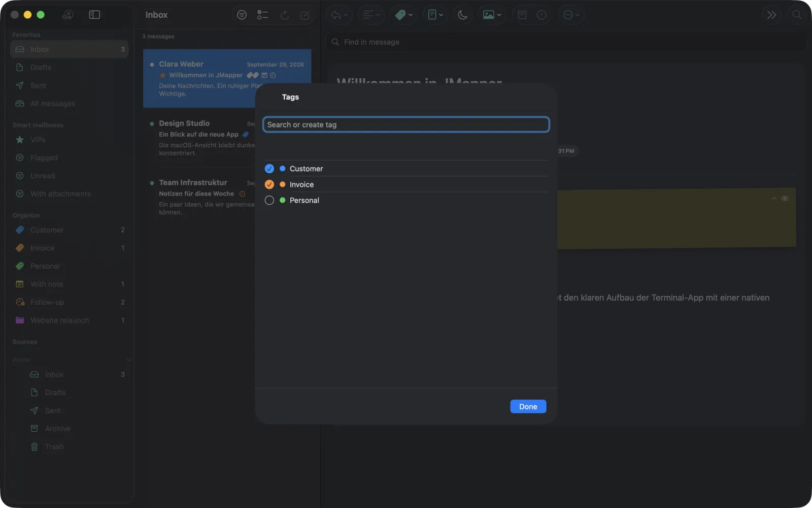Uncheck the Invoice tag checkbox
The height and width of the screenshot is (508, 812).
click(269, 184)
